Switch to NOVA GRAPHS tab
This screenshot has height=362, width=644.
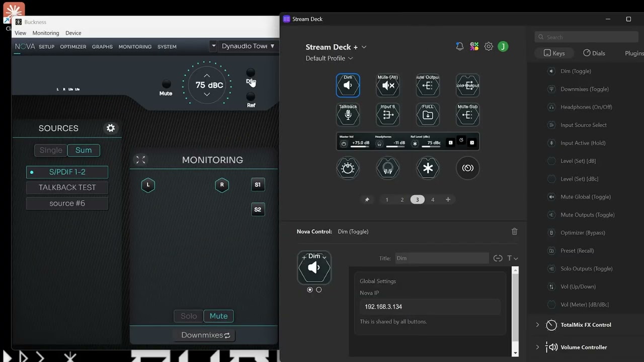102,47
